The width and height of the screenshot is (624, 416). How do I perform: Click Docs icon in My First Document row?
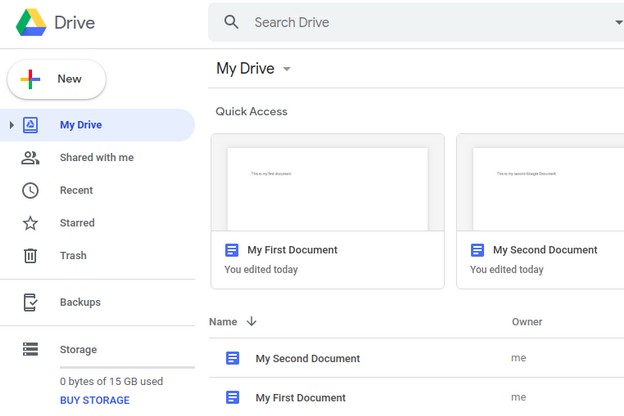[232, 397]
